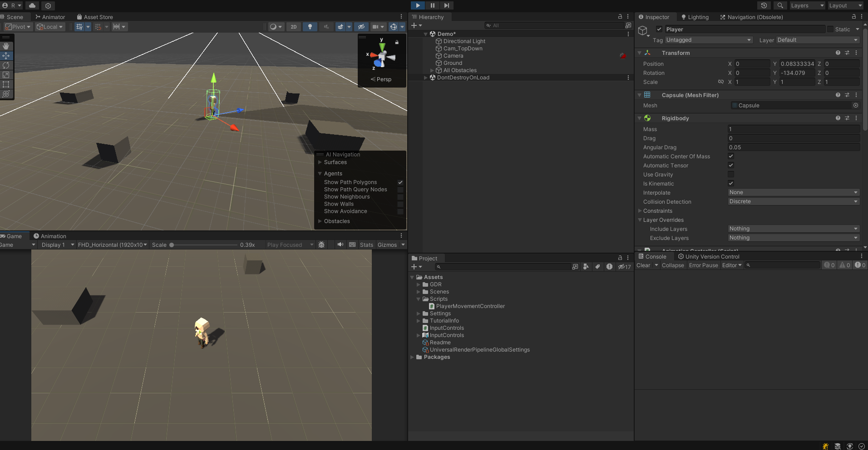Open the Display 1 dropdown
The height and width of the screenshot is (450, 868).
tap(58, 245)
